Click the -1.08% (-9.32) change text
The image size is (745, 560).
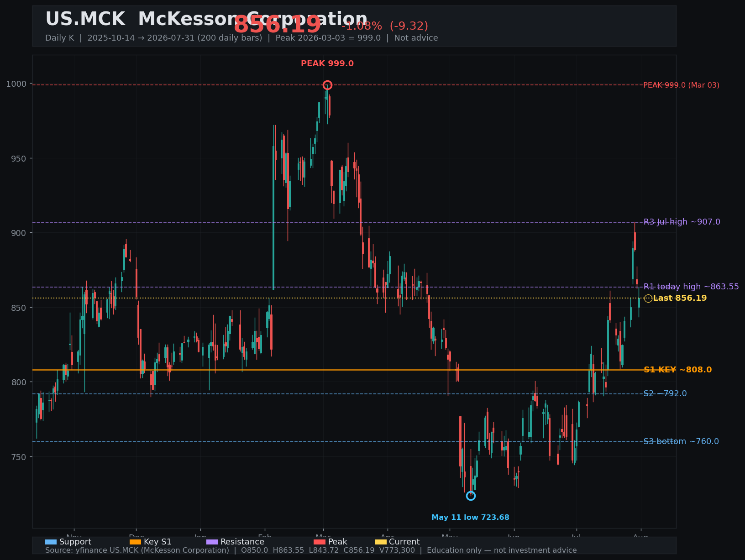(x=385, y=26)
